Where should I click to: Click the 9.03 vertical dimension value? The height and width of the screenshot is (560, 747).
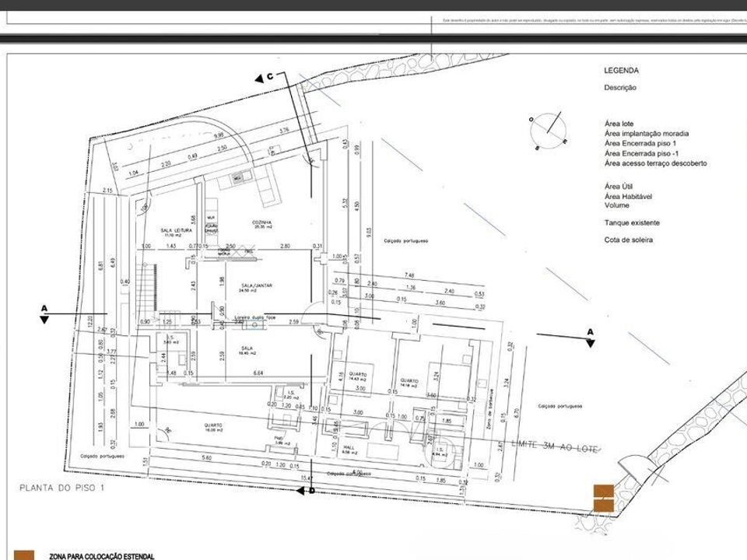370,234
